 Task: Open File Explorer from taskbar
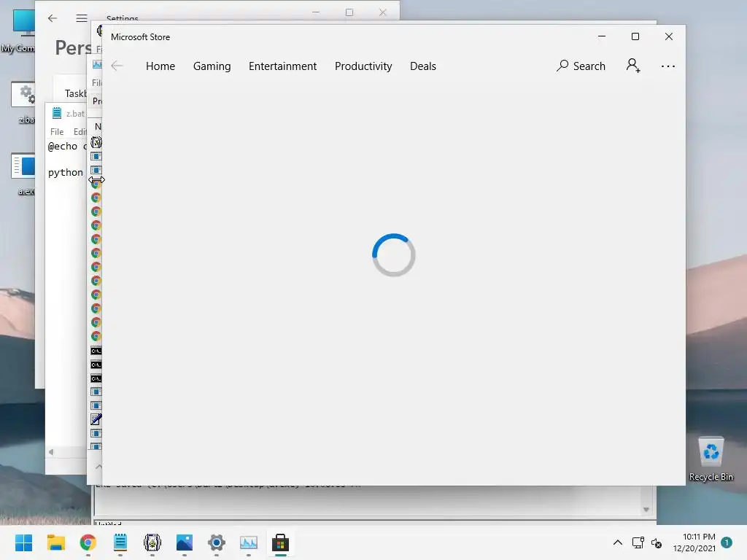tap(55, 542)
